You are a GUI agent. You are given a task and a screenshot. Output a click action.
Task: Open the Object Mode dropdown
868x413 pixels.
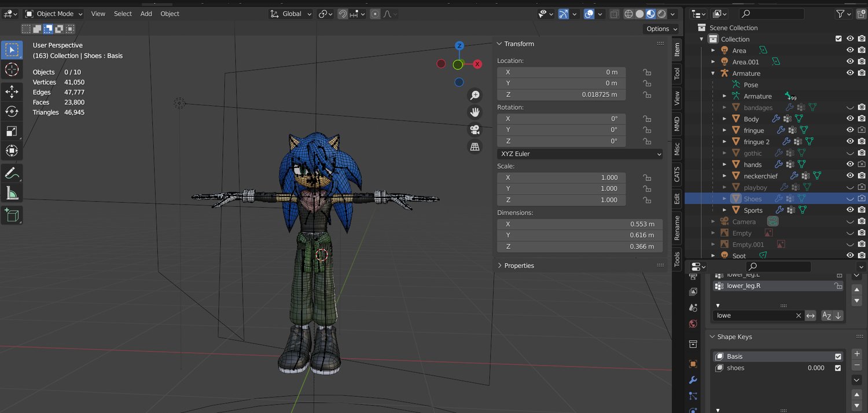coord(54,13)
